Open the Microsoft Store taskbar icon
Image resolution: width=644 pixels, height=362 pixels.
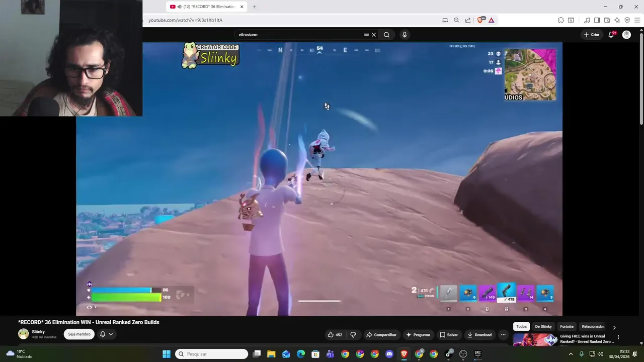pyautogui.click(x=315, y=354)
